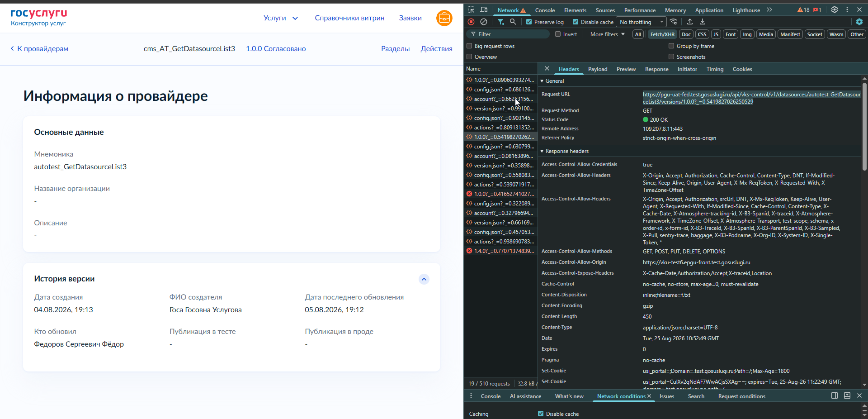This screenshot has width=868, height=419.
Task: Open the AI assistance drawer tab
Action: [525, 396]
